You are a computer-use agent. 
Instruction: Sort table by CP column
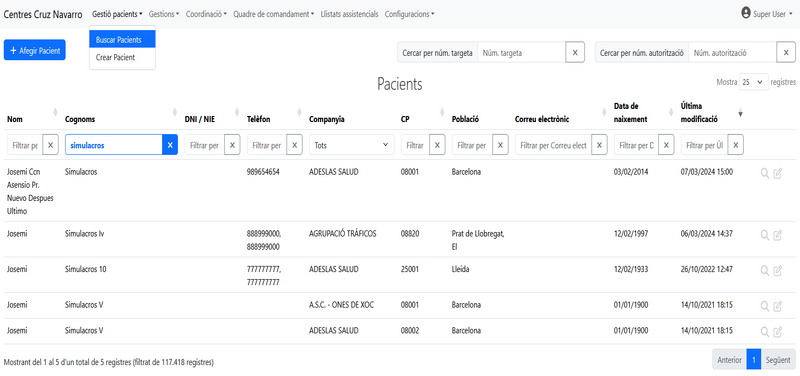442,113
